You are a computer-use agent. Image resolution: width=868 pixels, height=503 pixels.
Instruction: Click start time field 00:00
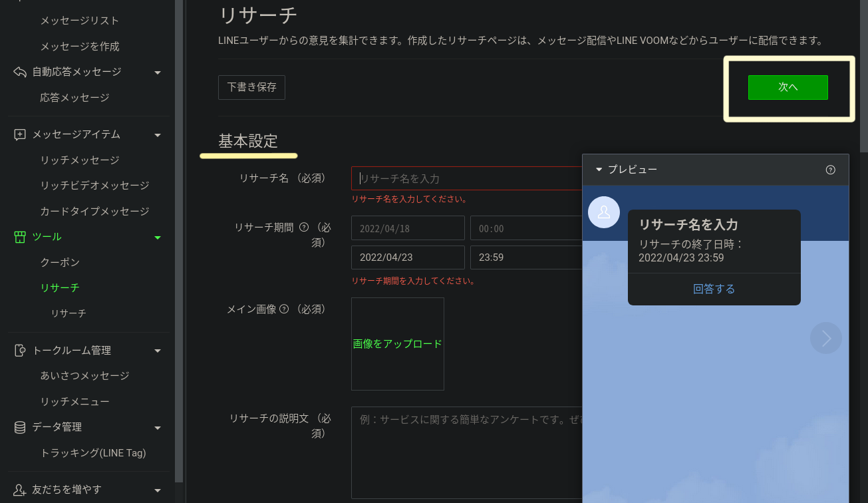526,228
